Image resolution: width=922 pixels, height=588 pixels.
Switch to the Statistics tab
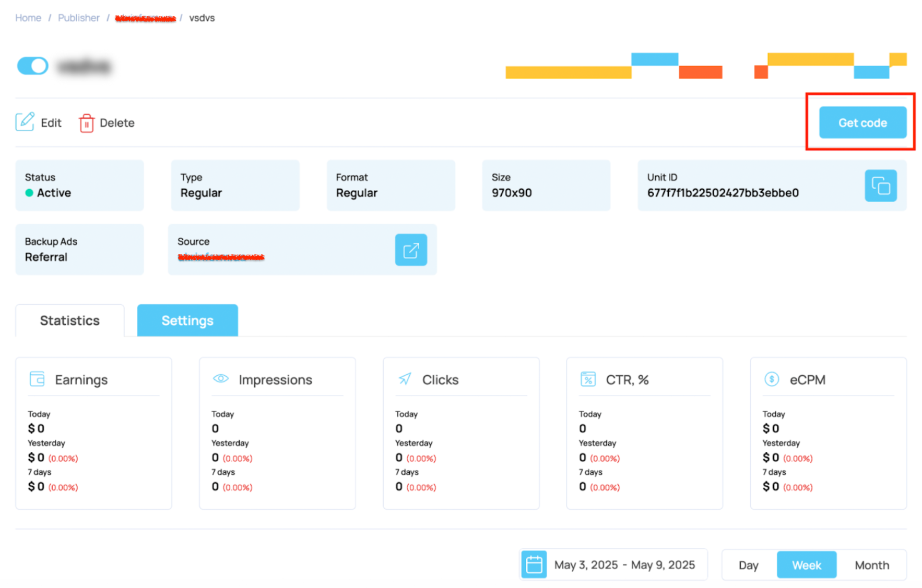click(70, 321)
